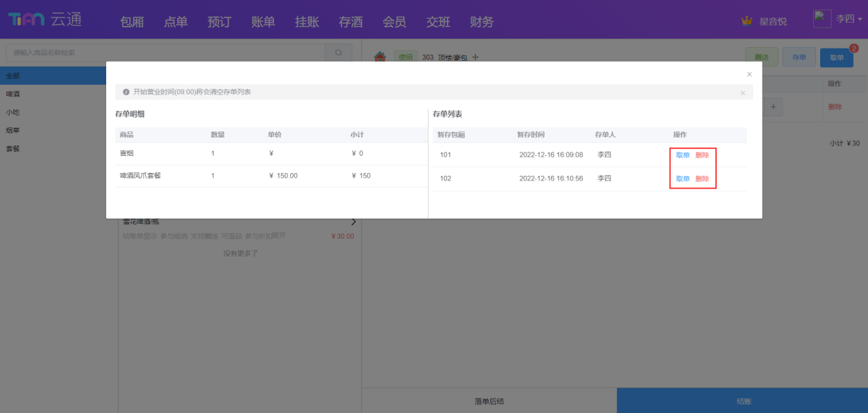Click the search magnifier button
The width and height of the screenshot is (868, 413).
pyautogui.click(x=338, y=53)
